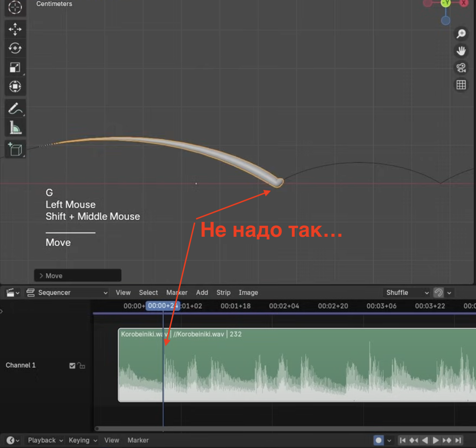The height and width of the screenshot is (448, 476).
Task: Select the Cursor tool in the toolbar
Action: pyautogui.click(x=15, y=7)
